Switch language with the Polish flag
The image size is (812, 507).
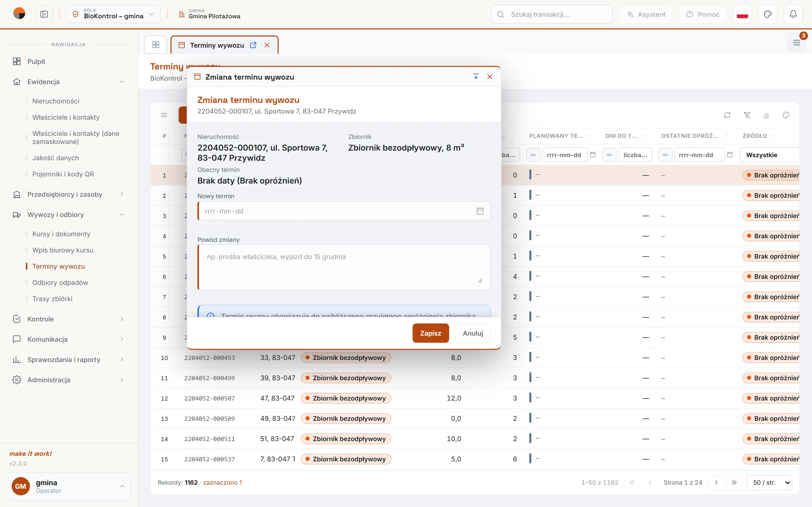click(742, 14)
